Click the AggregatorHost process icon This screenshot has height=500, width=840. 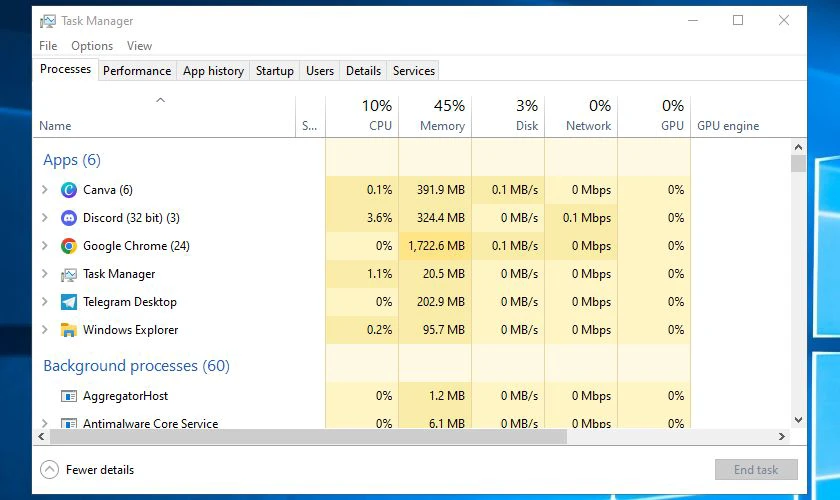click(x=69, y=396)
